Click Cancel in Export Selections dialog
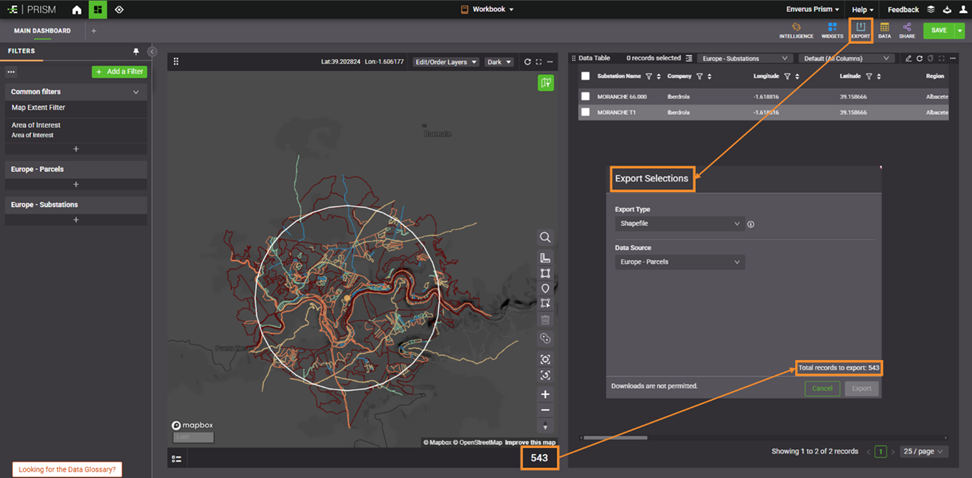This screenshot has width=972, height=478. (822, 389)
